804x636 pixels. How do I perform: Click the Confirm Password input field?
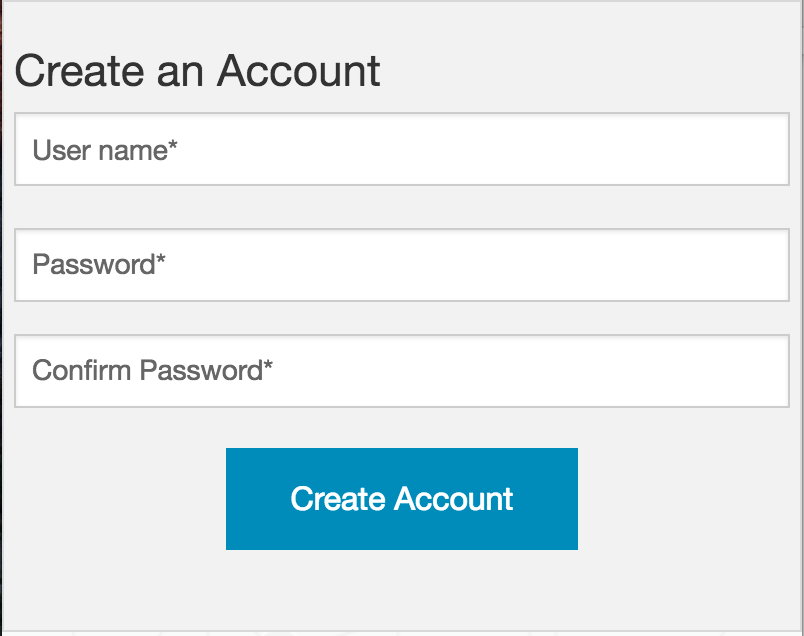[x=400, y=370]
